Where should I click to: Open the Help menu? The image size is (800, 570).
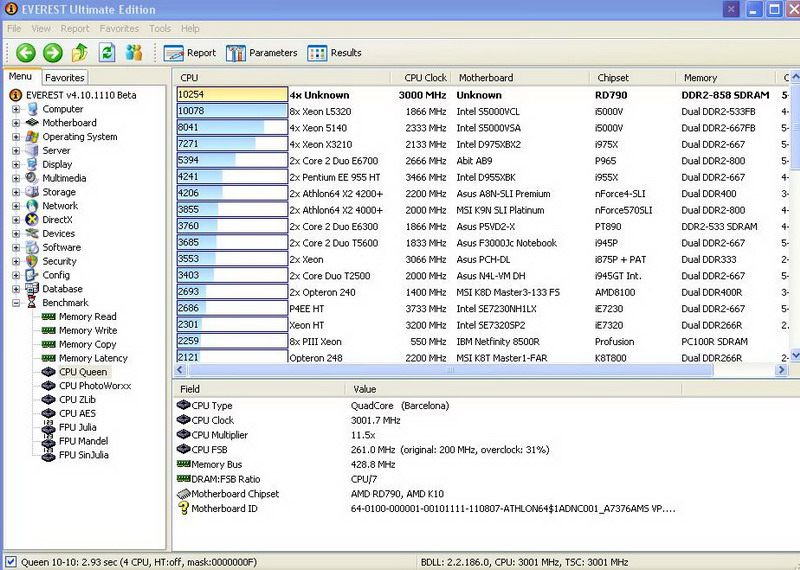(190, 29)
